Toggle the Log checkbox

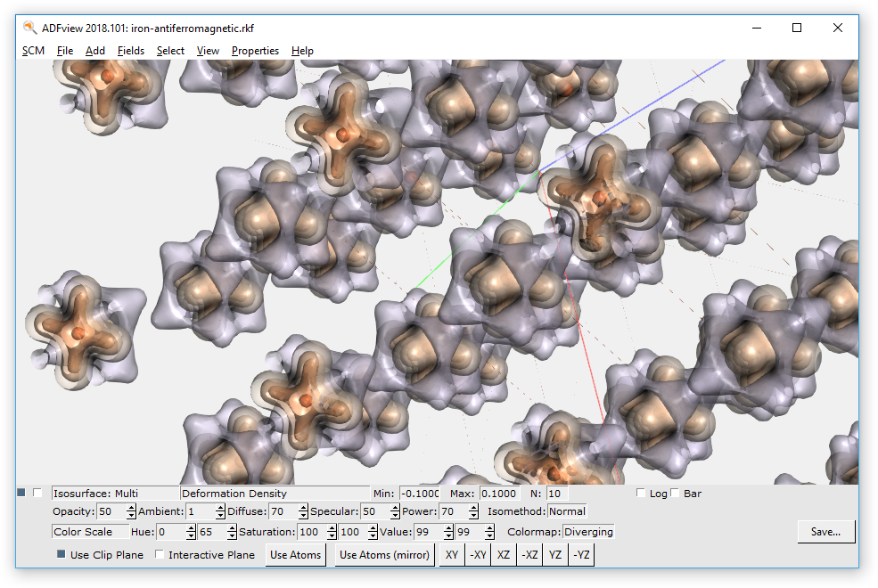pyautogui.click(x=640, y=493)
